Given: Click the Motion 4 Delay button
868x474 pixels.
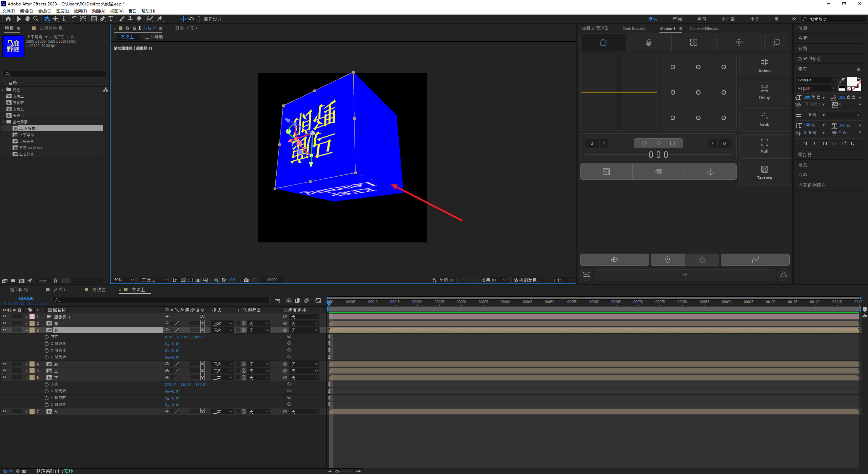Looking at the screenshot, I should (x=764, y=92).
